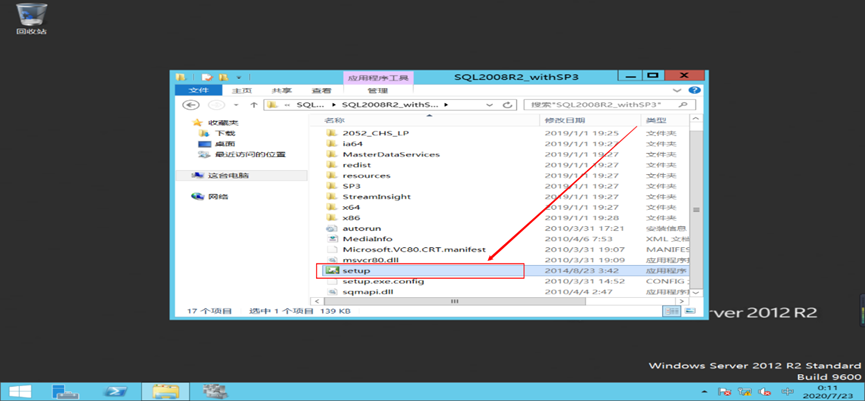Click the 应用程序工具 contextual tab
This screenshot has height=401, width=865.
tap(378, 78)
